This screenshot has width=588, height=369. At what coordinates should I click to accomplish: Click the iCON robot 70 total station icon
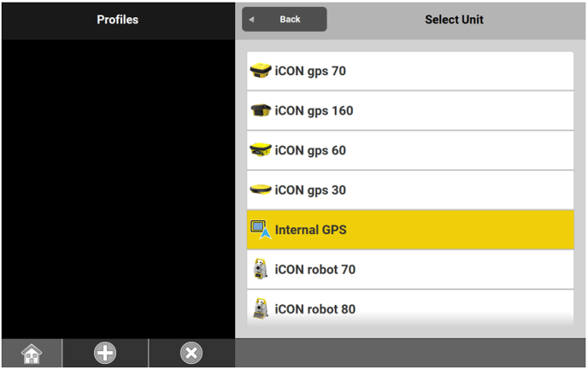click(x=260, y=270)
